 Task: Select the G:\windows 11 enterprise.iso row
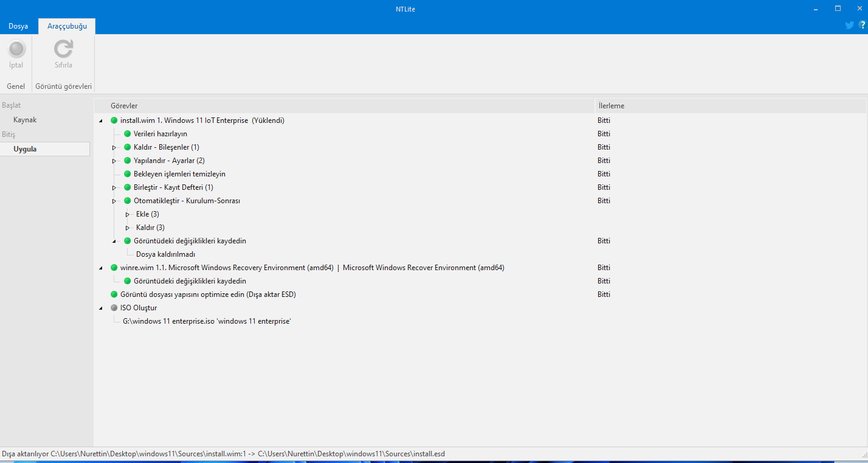207,321
